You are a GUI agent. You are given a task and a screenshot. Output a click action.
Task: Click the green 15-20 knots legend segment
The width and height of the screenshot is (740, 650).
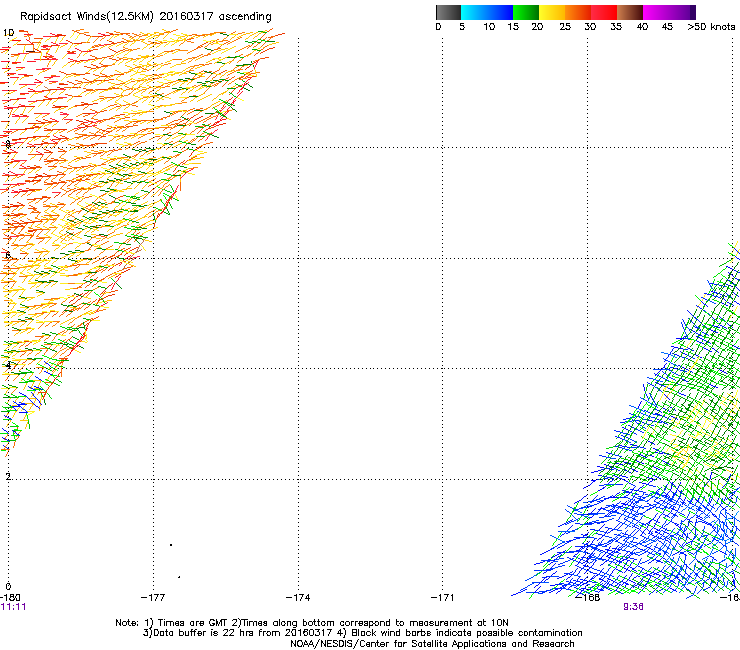(526, 12)
